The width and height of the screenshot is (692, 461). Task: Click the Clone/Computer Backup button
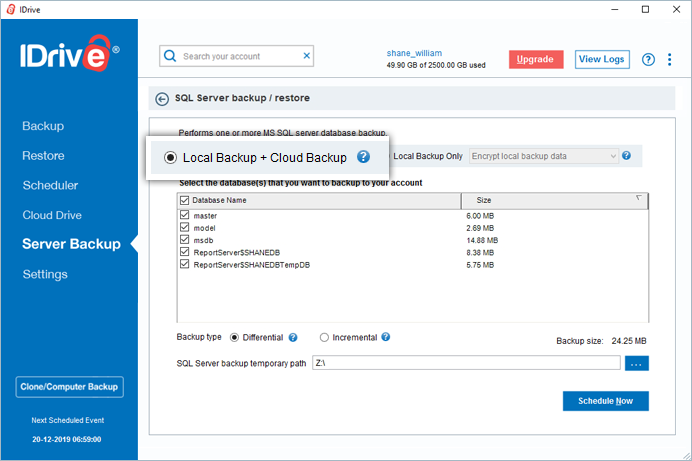pyautogui.click(x=69, y=387)
